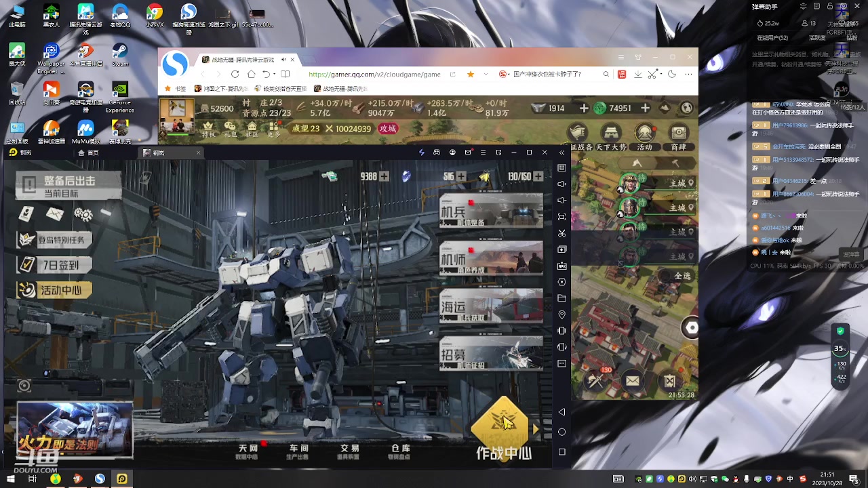Viewport: 868px width, 488px height.
Task: Open the profile card icon in mech game
Action: 26,214
